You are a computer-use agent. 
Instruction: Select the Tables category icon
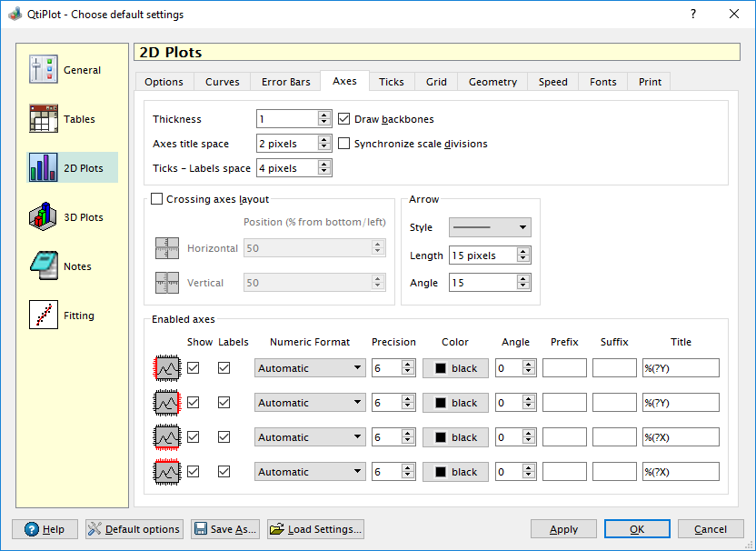tap(44, 119)
